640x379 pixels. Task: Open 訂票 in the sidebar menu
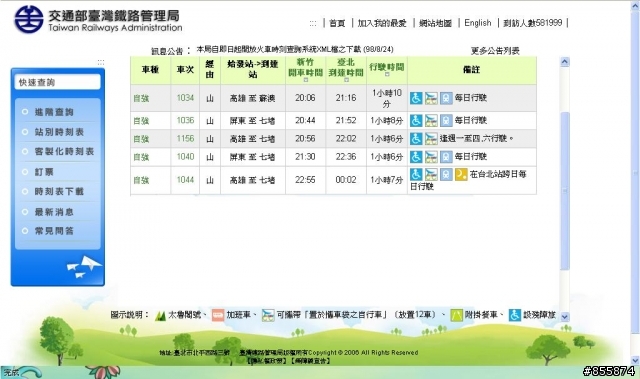44,172
